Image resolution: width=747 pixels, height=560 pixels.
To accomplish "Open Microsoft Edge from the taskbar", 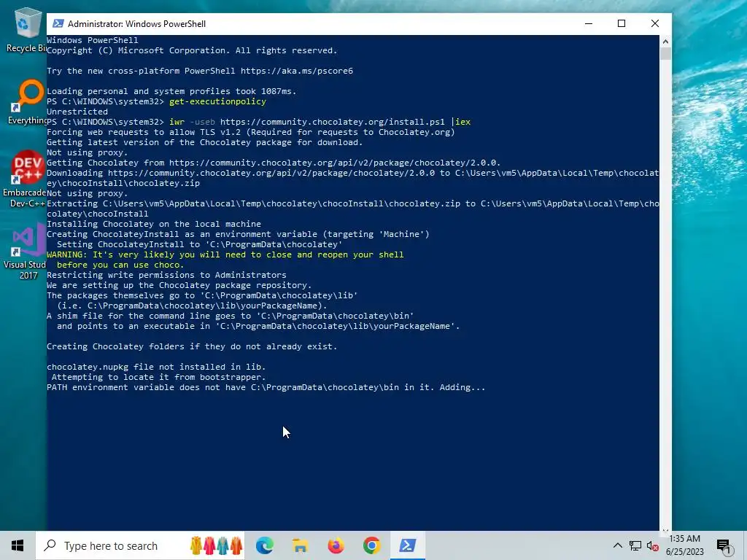I will tap(264, 545).
